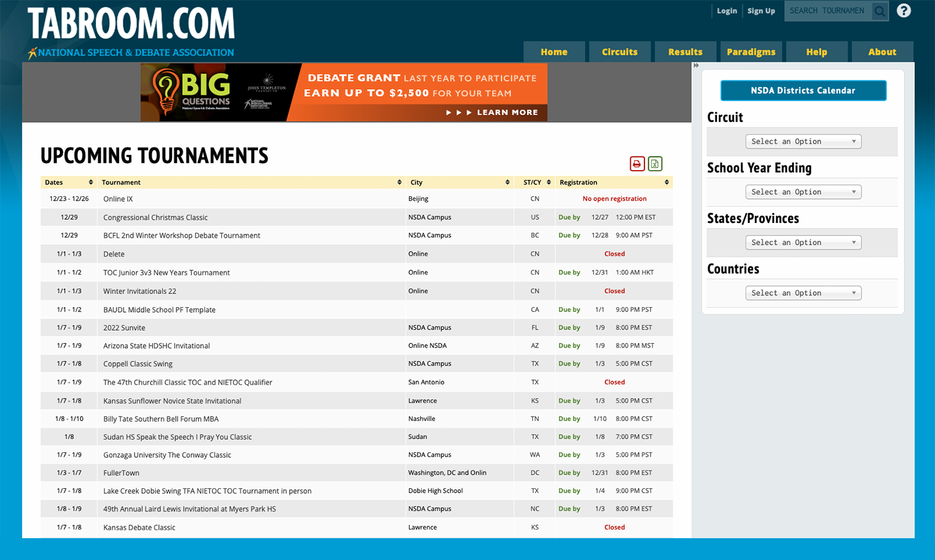The image size is (935, 560).
Task: Click the National Speech & Debate Association link
Action: (131, 53)
